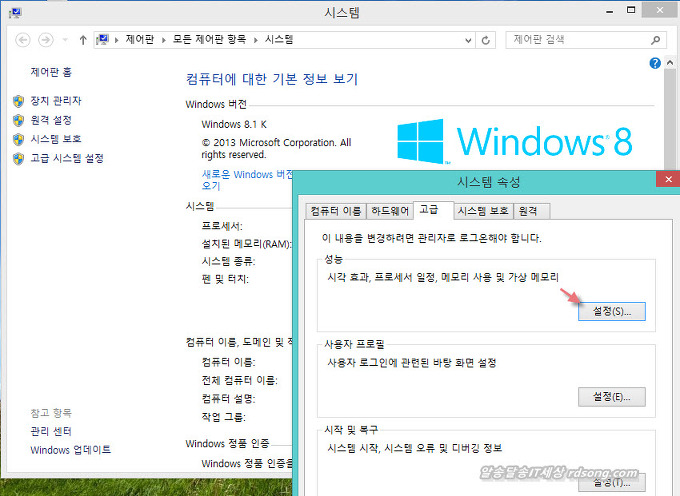Click the system window title bar icon
The image size is (680, 496).
16,13
